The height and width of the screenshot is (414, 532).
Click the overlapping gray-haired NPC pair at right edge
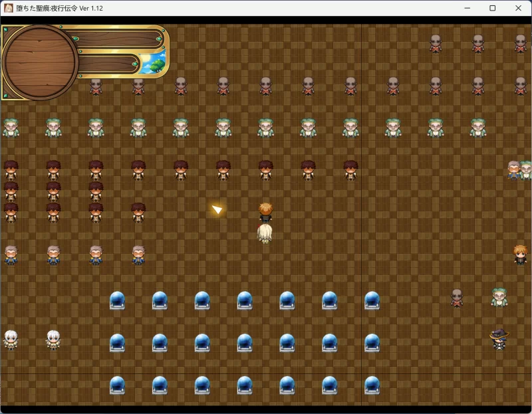pyautogui.click(x=519, y=170)
